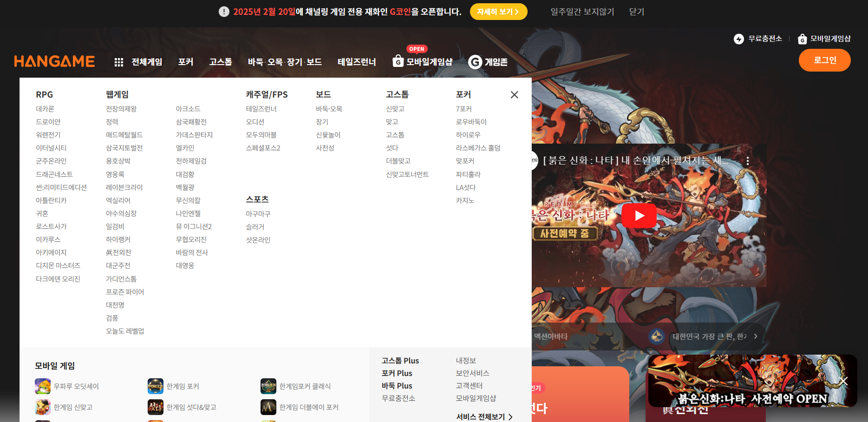
Task: Switch to the 테일즈런너 navigation tab
Action: (x=356, y=62)
